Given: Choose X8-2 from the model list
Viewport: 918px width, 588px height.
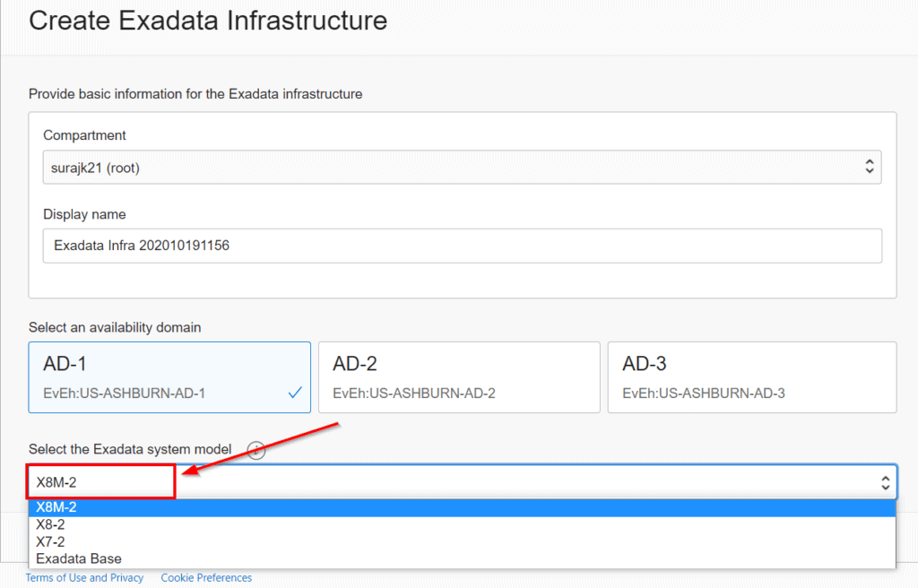Looking at the screenshot, I should pyautogui.click(x=49, y=524).
